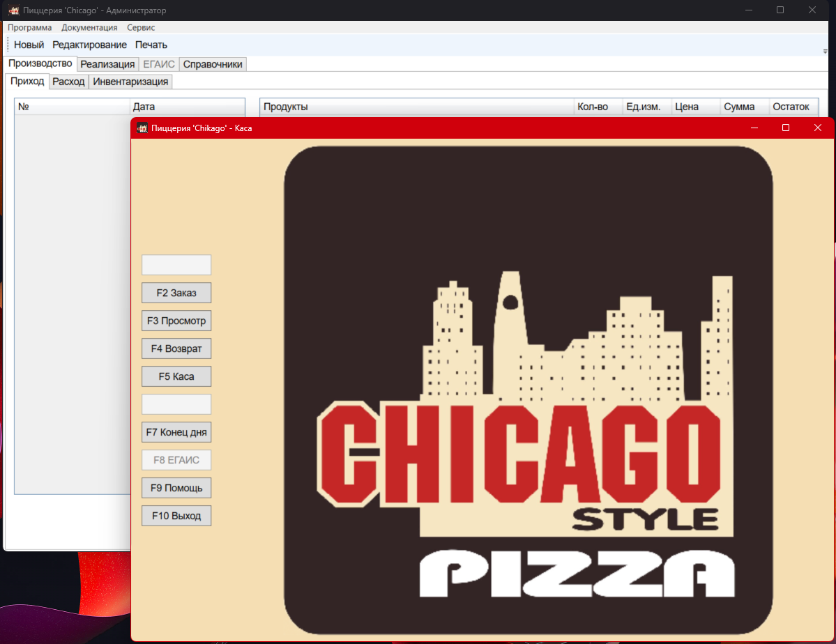Click the F2 Заказ button
Screen dimensions: 836x644
(x=176, y=293)
